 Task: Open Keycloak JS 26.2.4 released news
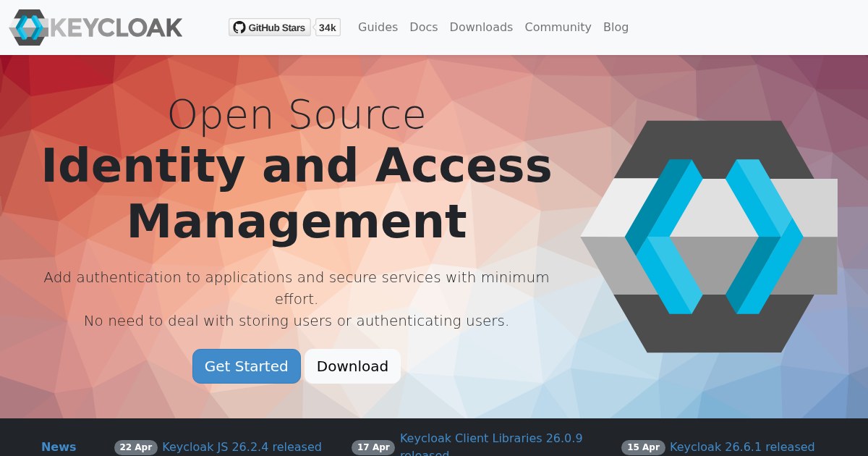coord(242,447)
